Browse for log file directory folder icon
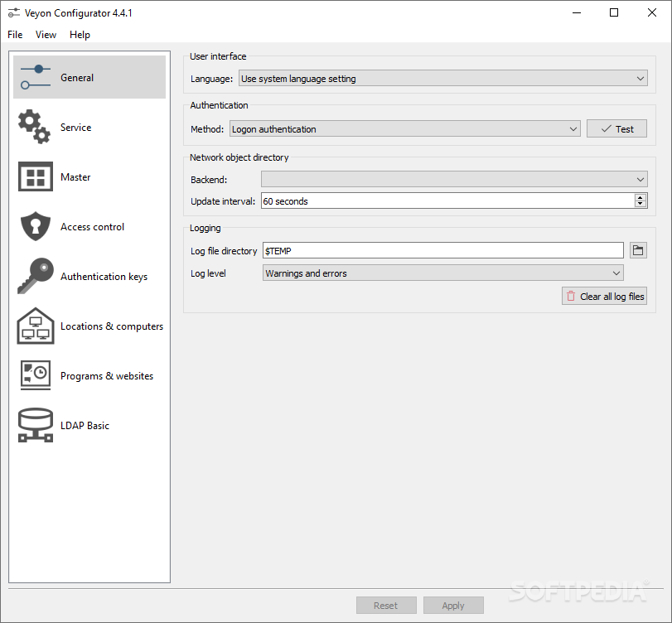 pos(638,250)
